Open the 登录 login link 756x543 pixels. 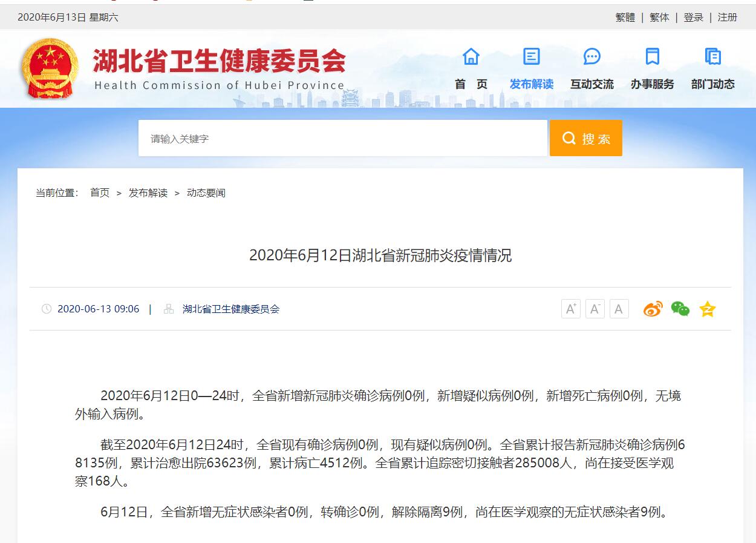coord(693,18)
